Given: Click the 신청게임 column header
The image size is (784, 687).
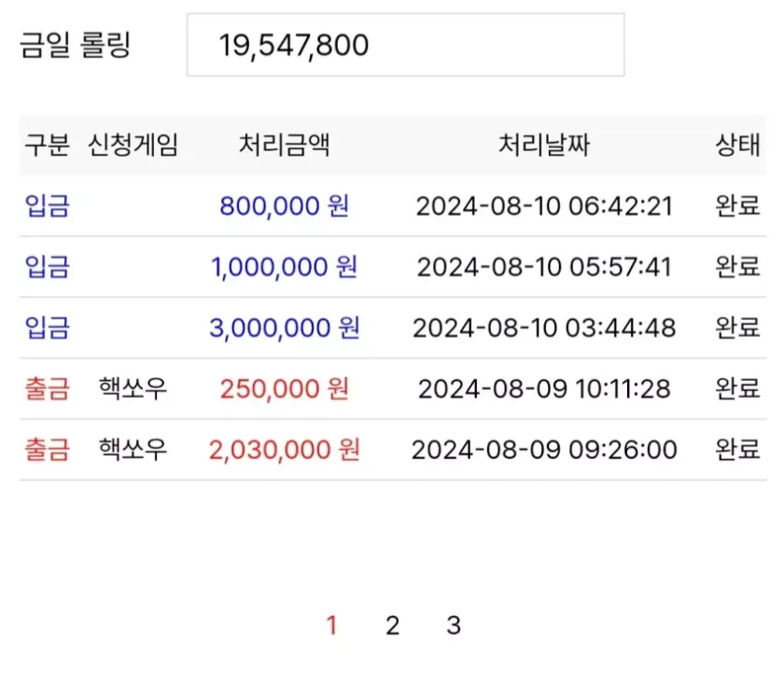Looking at the screenshot, I should (133, 146).
